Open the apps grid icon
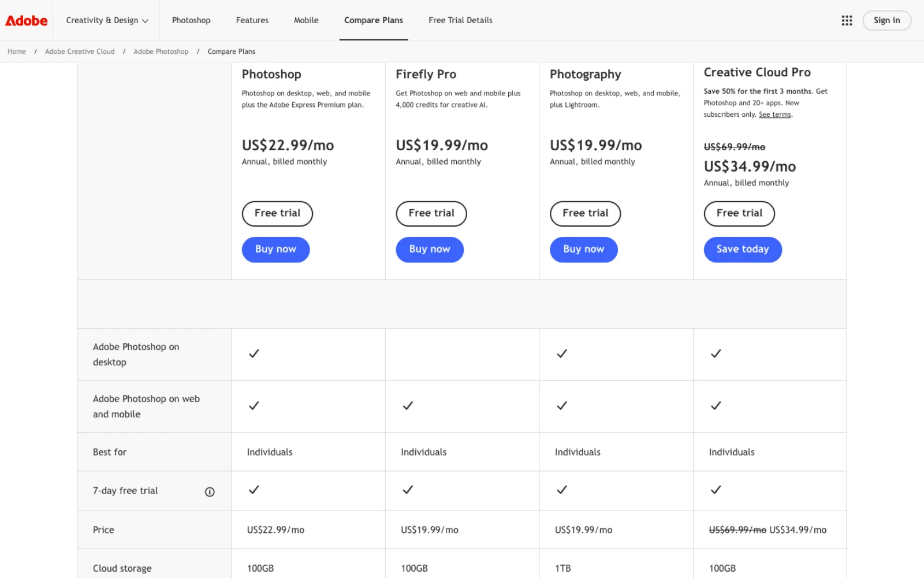The image size is (924, 578). tap(847, 20)
